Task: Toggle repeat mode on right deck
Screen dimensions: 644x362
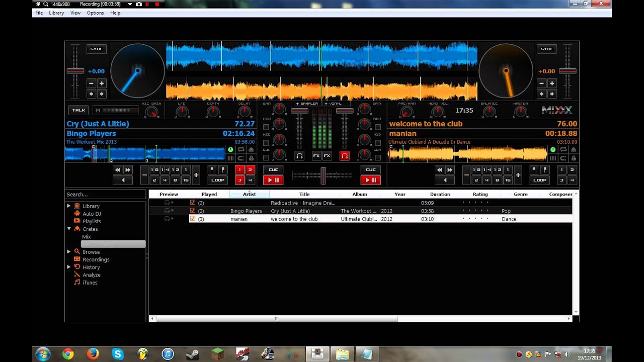Action: click(x=563, y=150)
